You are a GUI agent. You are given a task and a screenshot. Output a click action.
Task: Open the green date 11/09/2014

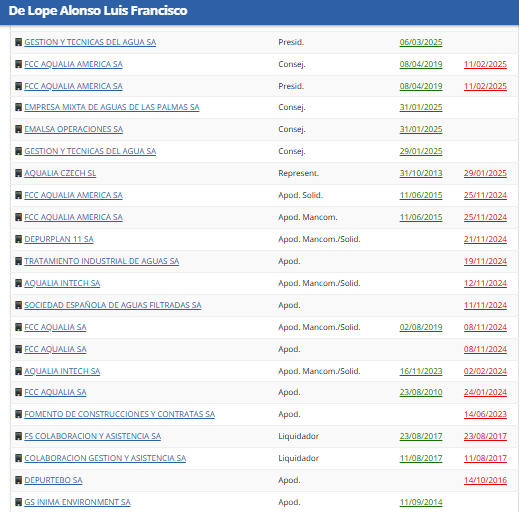[x=421, y=502]
